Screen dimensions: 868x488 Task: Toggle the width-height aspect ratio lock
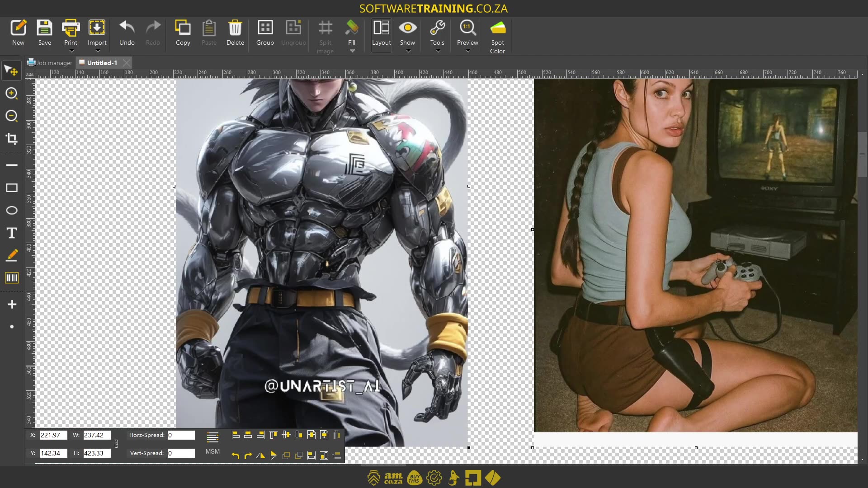click(116, 444)
